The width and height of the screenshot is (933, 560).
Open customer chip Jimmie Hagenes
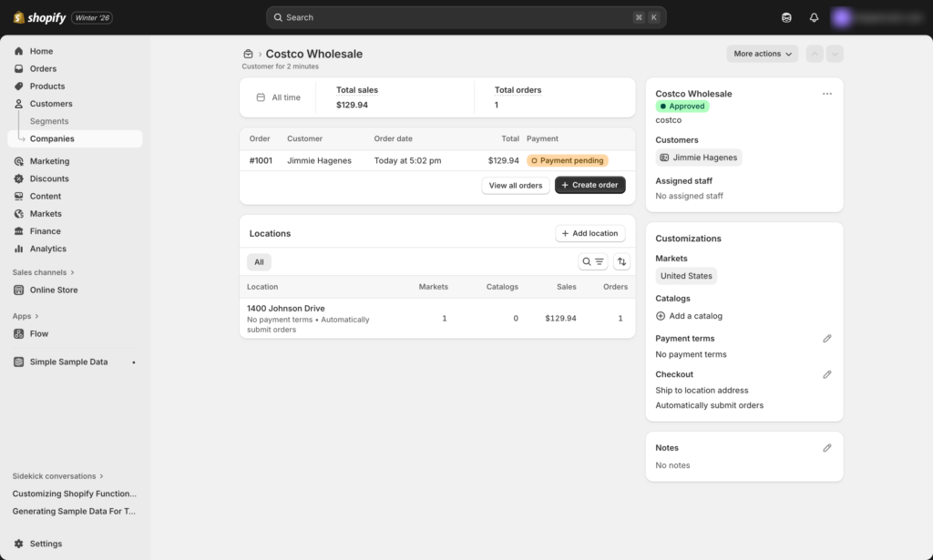click(x=699, y=158)
